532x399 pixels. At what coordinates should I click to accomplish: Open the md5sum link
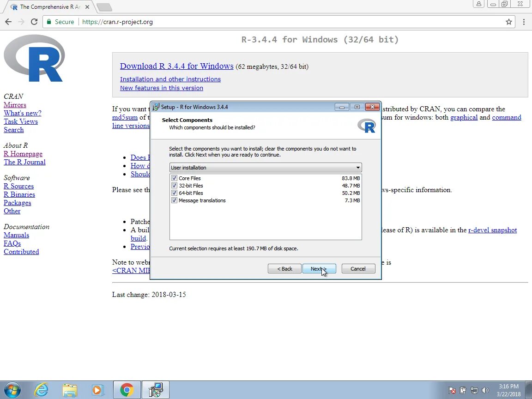125,117
